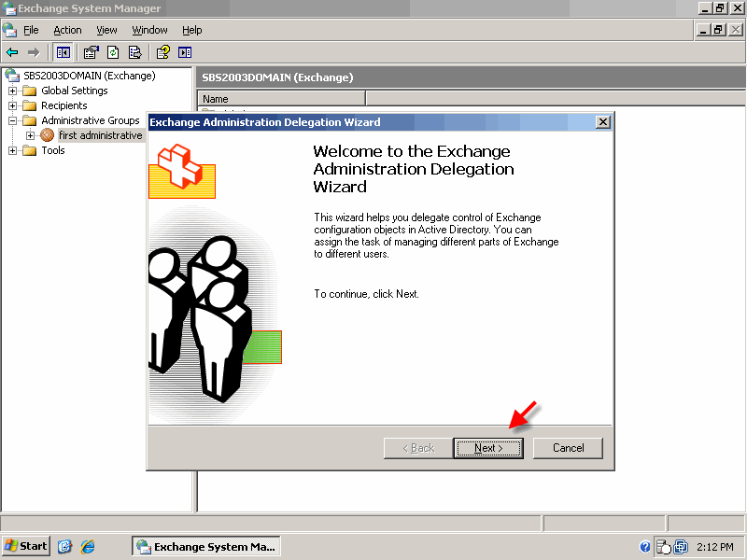The height and width of the screenshot is (560, 747).
Task: Click Cancel in the Delegation Wizard
Action: click(x=568, y=448)
